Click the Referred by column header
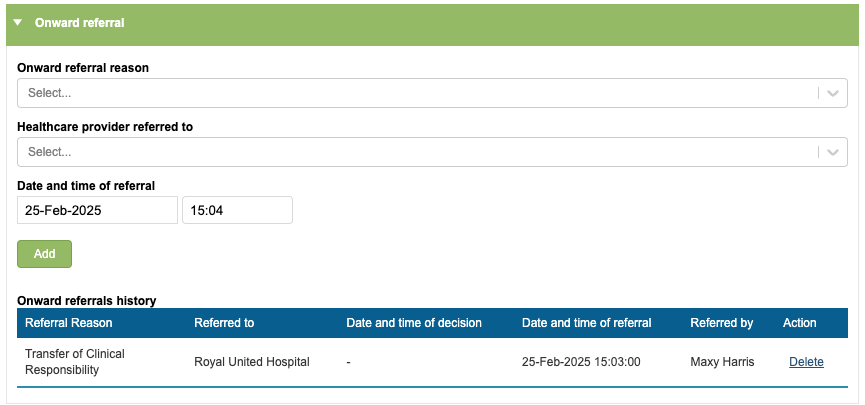Image resolution: width=865 pixels, height=405 pixels. click(x=722, y=323)
